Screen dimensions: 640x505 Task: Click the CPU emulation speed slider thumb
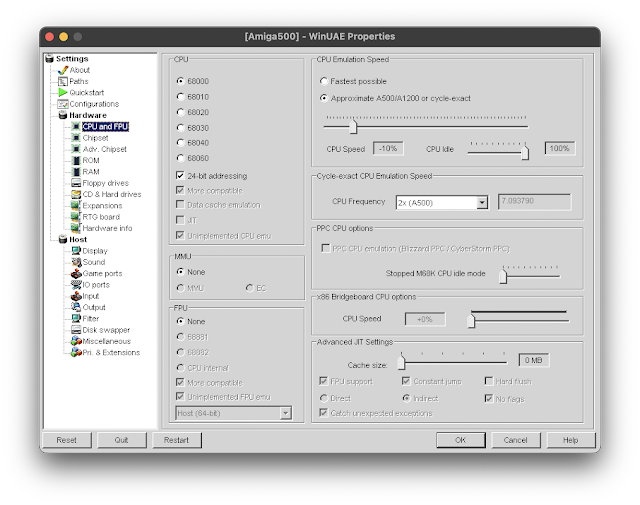coord(353,126)
